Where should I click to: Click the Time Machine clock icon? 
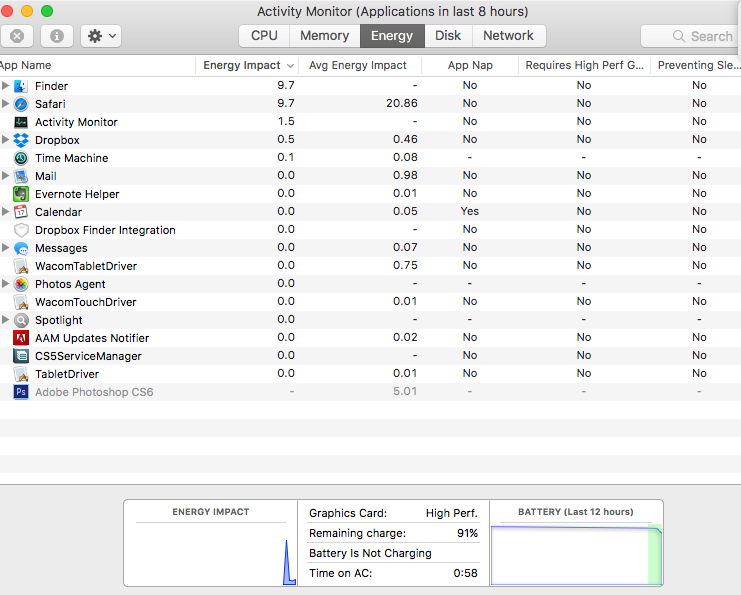point(21,158)
